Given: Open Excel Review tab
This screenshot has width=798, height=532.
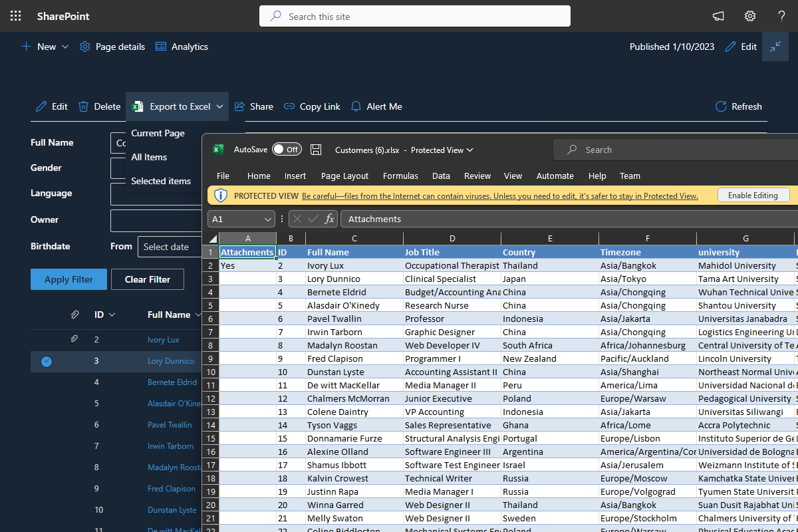Looking at the screenshot, I should pyautogui.click(x=477, y=176).
